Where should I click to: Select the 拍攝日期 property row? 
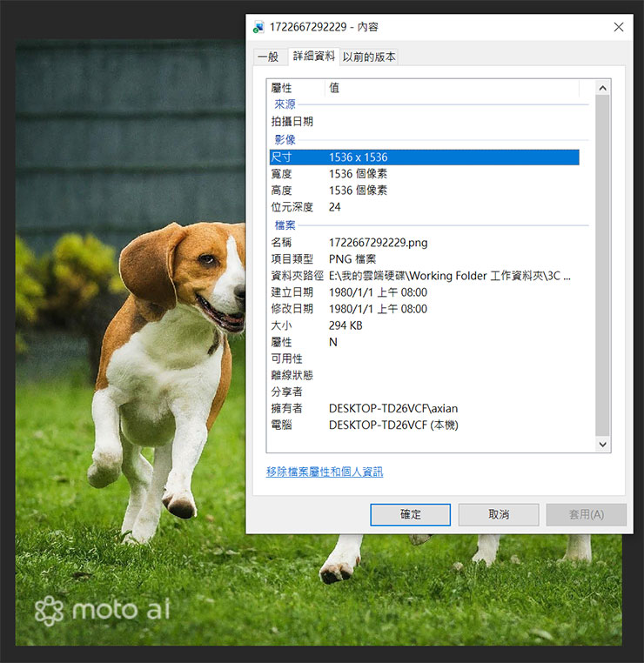424,122
